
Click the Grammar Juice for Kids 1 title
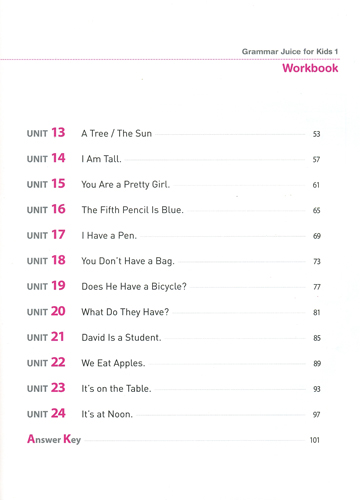pos(290,51)
